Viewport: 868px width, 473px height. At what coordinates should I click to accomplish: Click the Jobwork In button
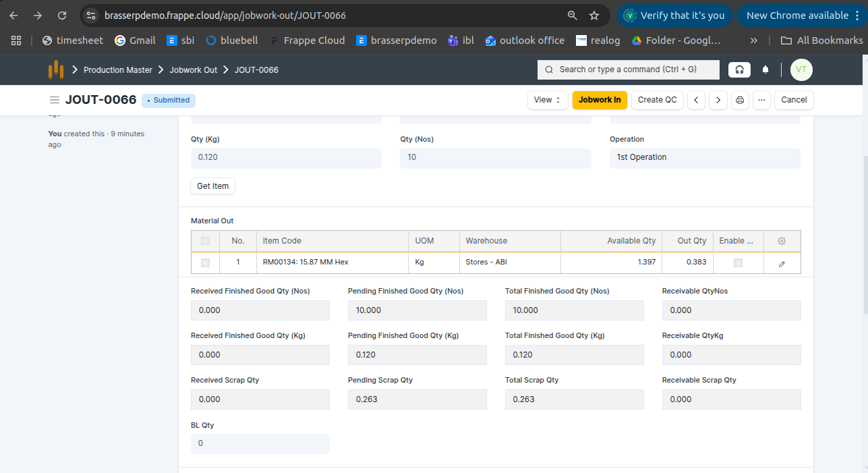coord(600,100)
